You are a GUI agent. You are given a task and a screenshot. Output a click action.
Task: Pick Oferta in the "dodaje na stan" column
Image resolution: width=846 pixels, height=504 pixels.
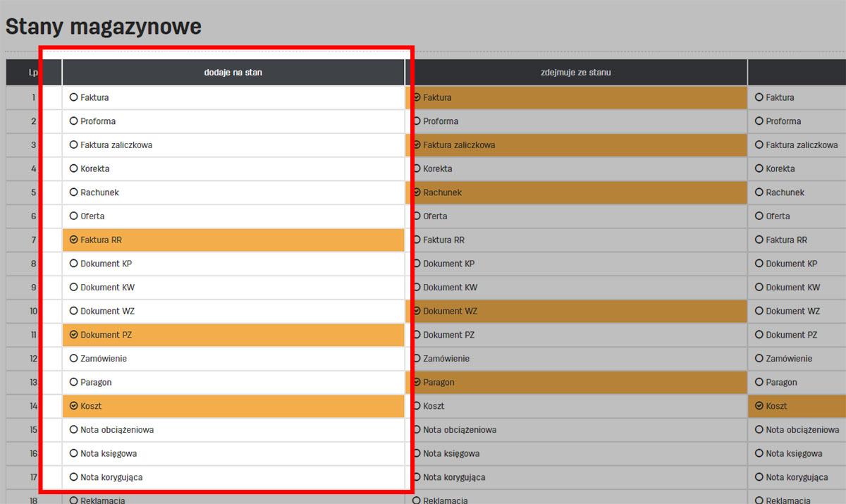(74, 216)
